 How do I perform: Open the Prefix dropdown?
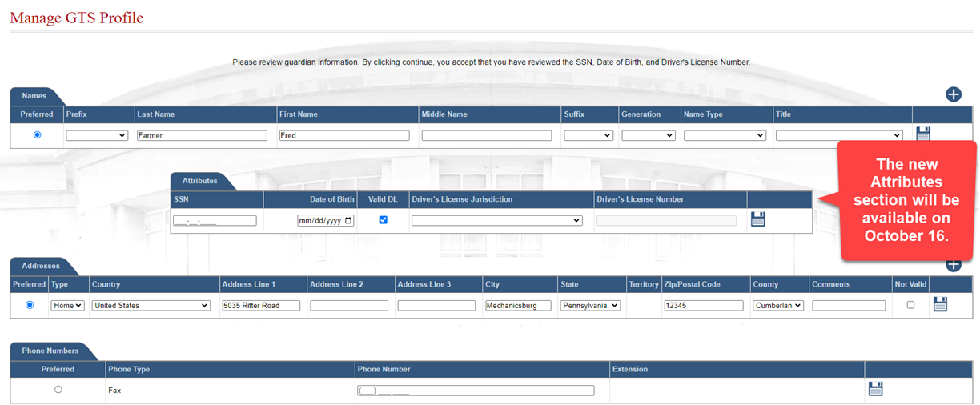click(x=97, y=136)
